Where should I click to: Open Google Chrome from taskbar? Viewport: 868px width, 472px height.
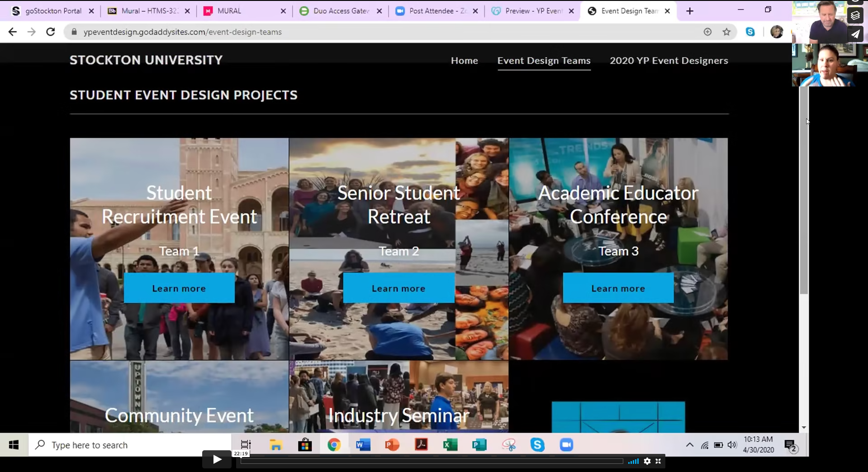(x=334, y=445)
